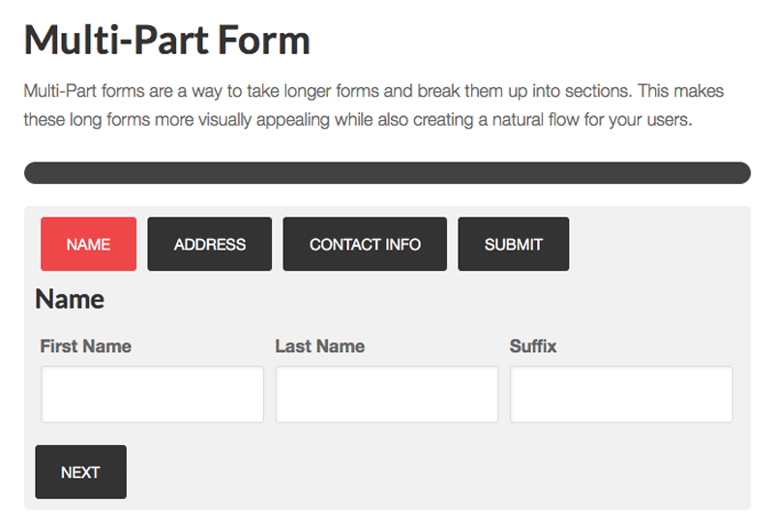Activate the Suffix input field

pos(621,394)
